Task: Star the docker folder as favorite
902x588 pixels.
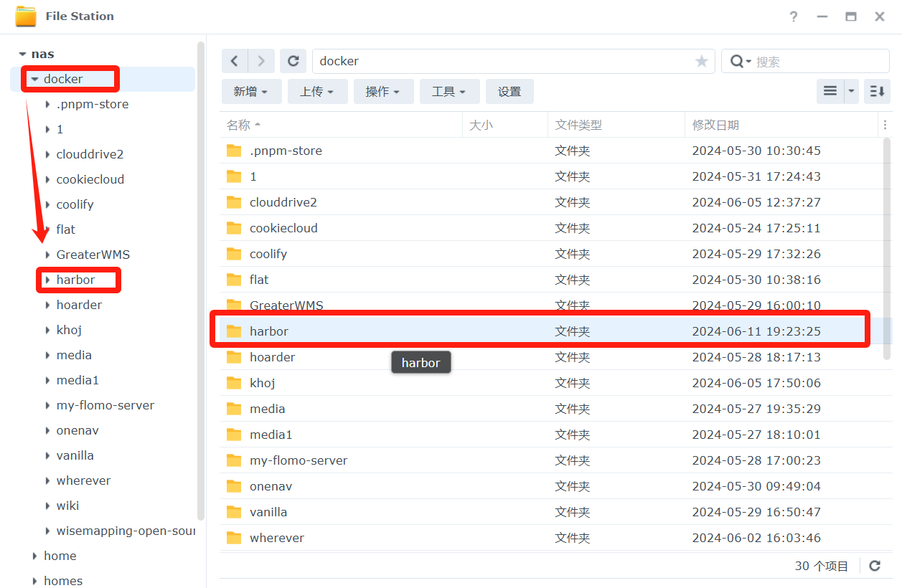Action: (x=701, y=62)
